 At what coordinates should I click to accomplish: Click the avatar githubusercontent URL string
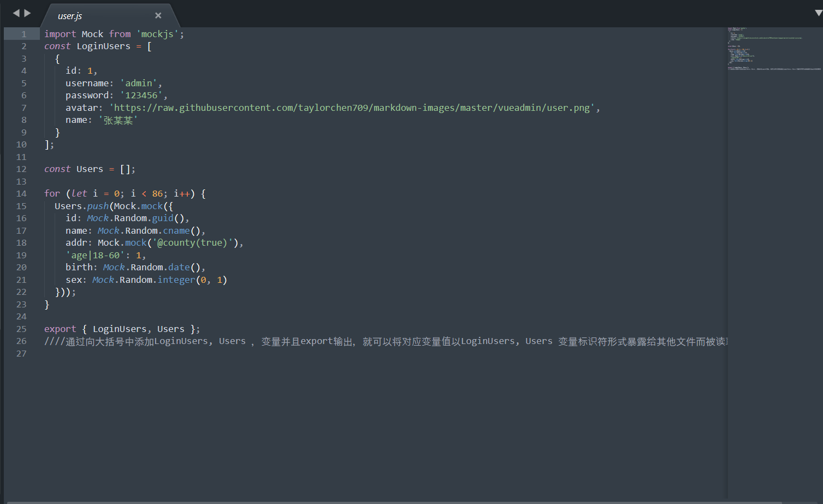pos(352,108)
